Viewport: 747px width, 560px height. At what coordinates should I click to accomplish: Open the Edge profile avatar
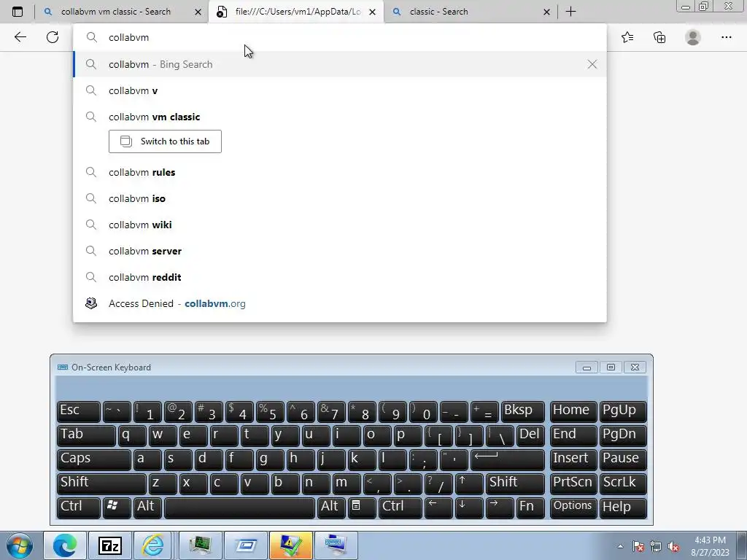693,37
